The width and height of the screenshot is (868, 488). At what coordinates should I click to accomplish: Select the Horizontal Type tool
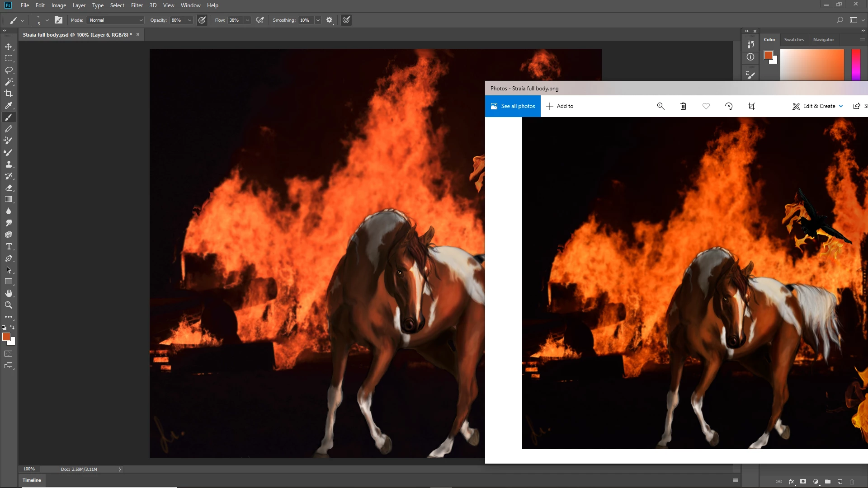pos(9,246)
